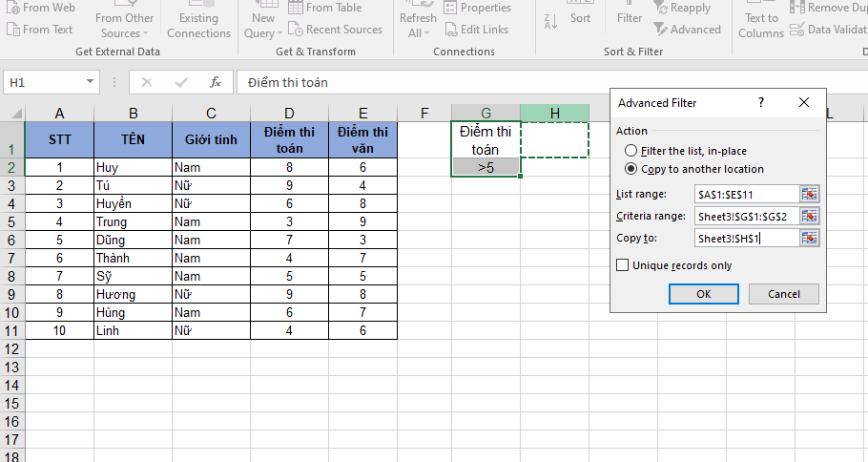Click the Điểm thi văn header cell
The width and height of the screenshot is (868, 462).
click(362, 139)
